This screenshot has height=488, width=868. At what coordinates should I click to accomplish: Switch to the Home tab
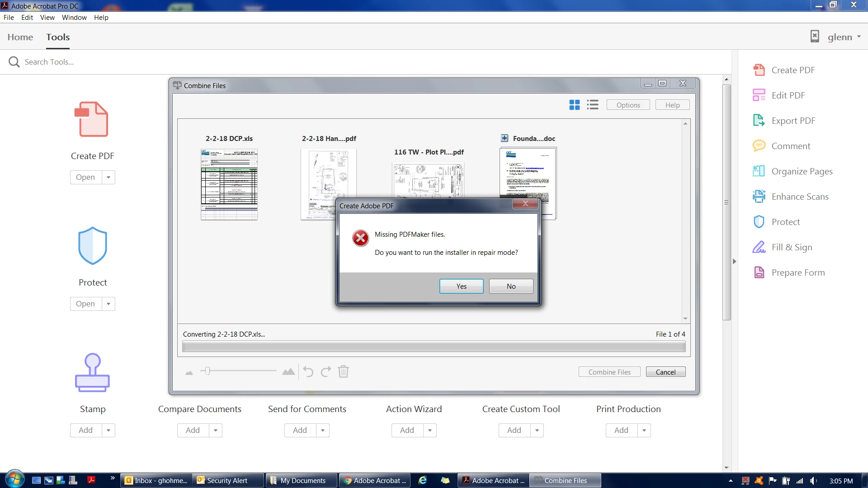point(20,37)
